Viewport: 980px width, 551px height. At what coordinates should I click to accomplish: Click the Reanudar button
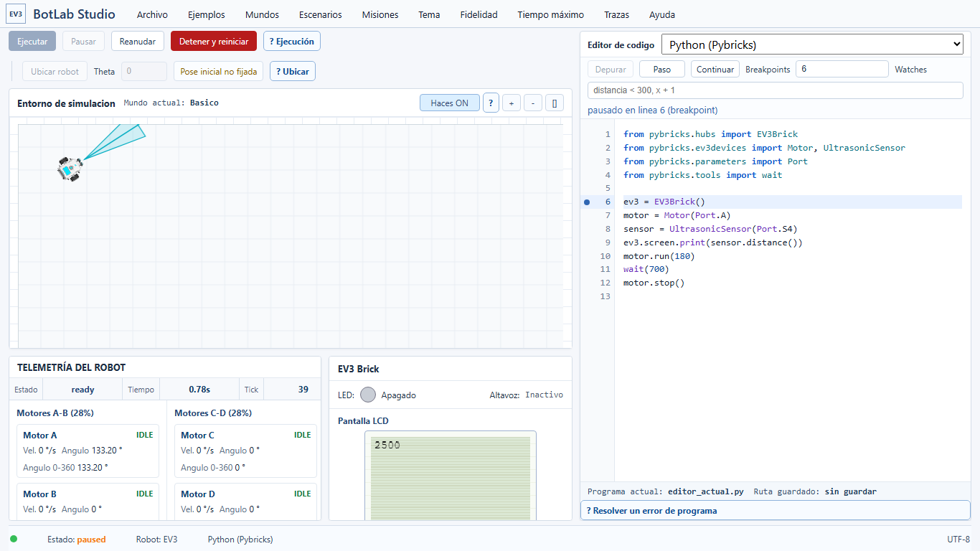pos(138,42)
